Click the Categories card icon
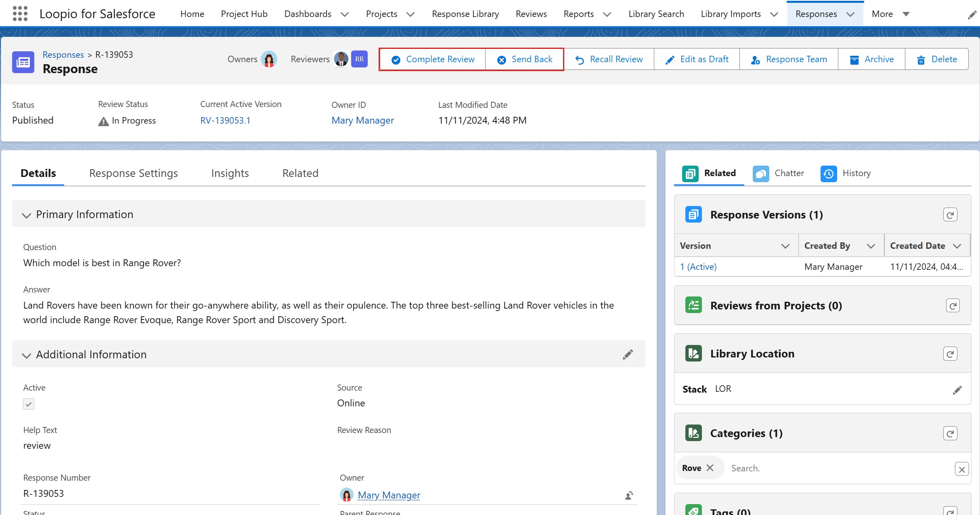The width and height of the screenshot is (980, 515). tap(693, 433)
